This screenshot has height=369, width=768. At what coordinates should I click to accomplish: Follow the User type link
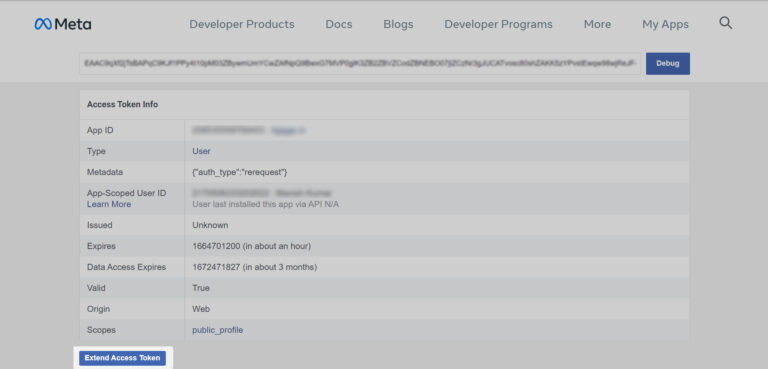coord(201,151)
